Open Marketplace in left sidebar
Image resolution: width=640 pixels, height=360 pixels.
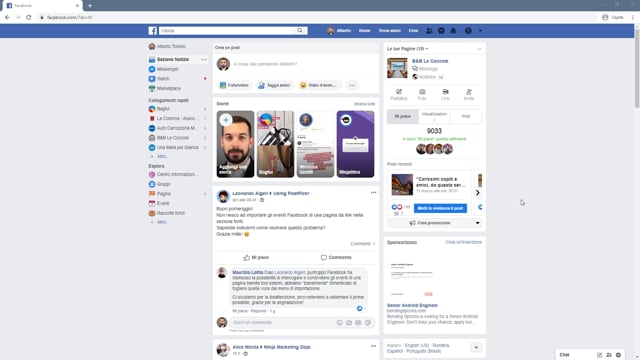point(169,89)
